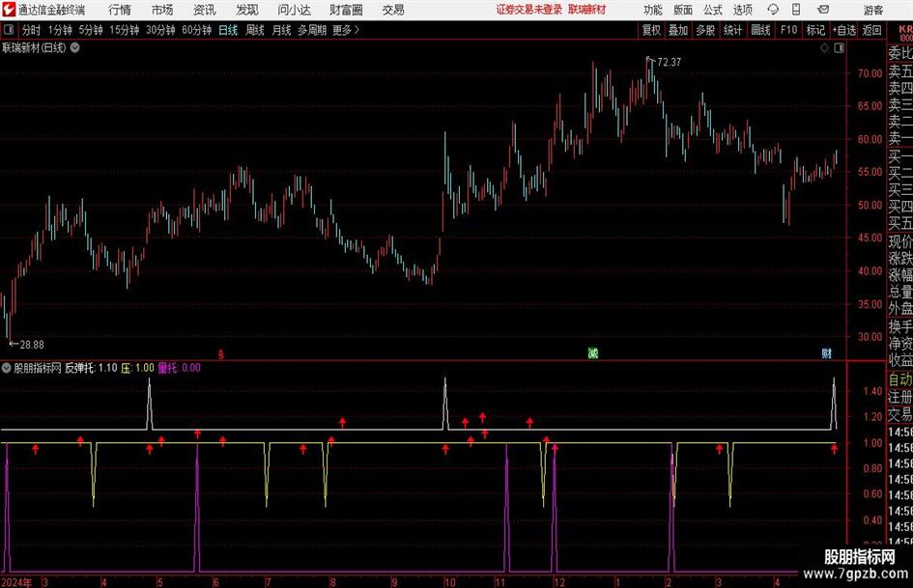
Task: Open the 财富圈 menu
Action: tap(346, 10)
